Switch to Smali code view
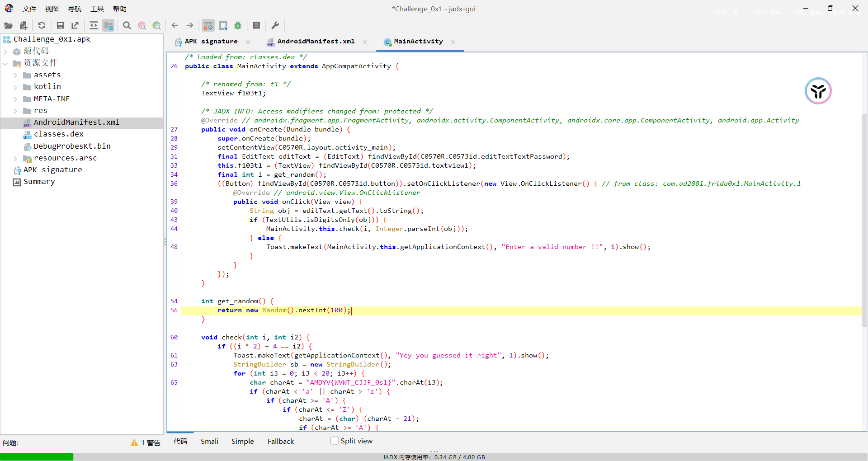The width and height of the screenshot is (868, 461). [x=209, y=441]
